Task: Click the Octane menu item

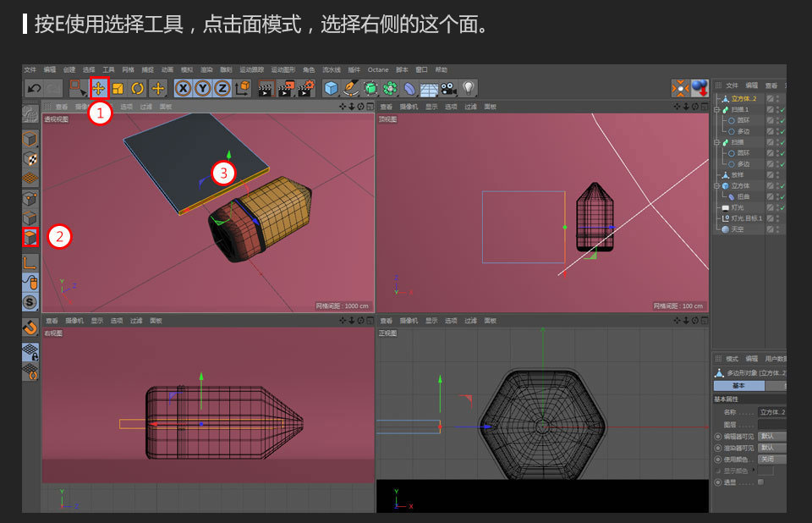Action: click(377, 69)
